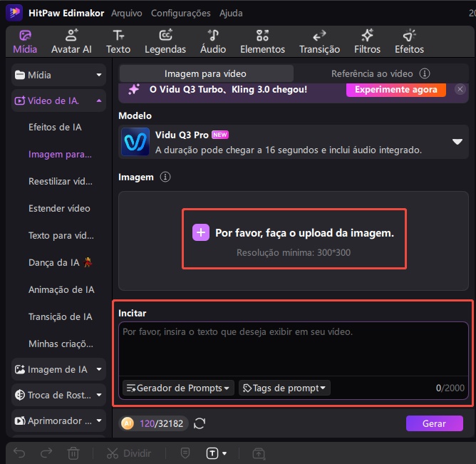Select the Texto tool icon

(118, 41)
